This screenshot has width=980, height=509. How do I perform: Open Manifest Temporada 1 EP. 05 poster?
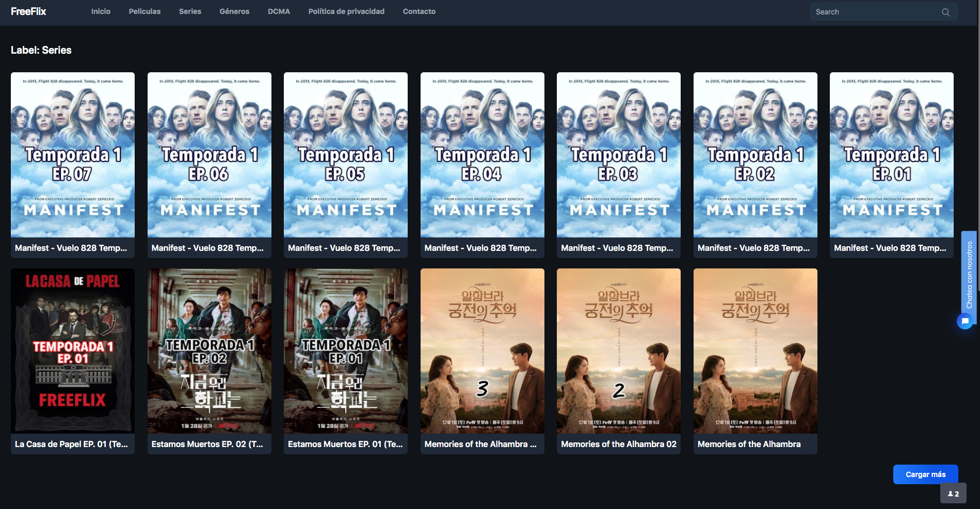[x=346, y=155]
